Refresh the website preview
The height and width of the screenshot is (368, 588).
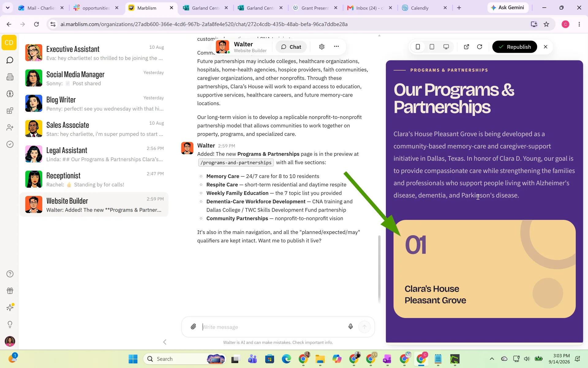(x=480, y=47)
